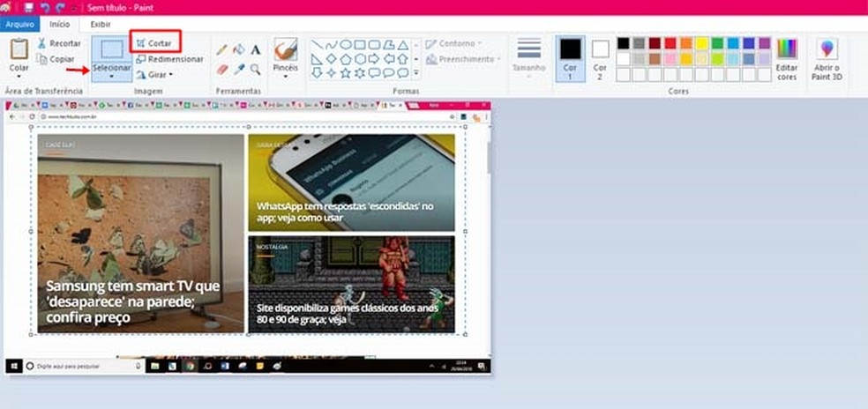Image resolution: width=868 pixels, height=409 pixels.
Task: Open the Tamanho line size dropdown
Action: [x=528, y=59]
